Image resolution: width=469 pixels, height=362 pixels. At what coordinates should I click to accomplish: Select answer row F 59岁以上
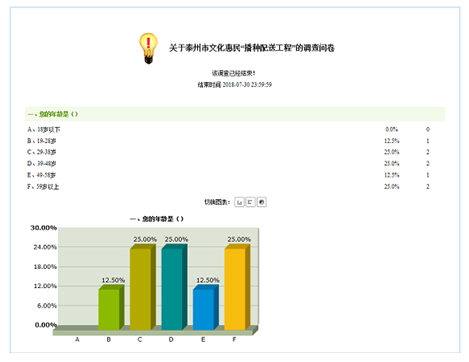(235, 186)
